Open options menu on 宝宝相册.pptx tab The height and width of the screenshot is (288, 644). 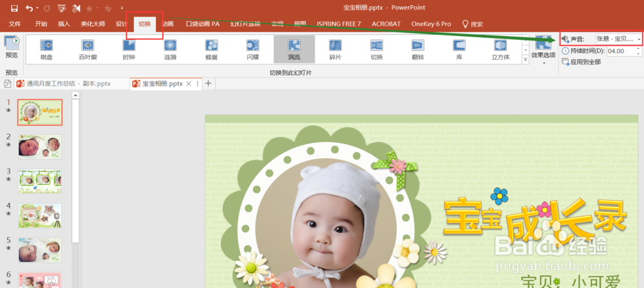coord(197,83)
